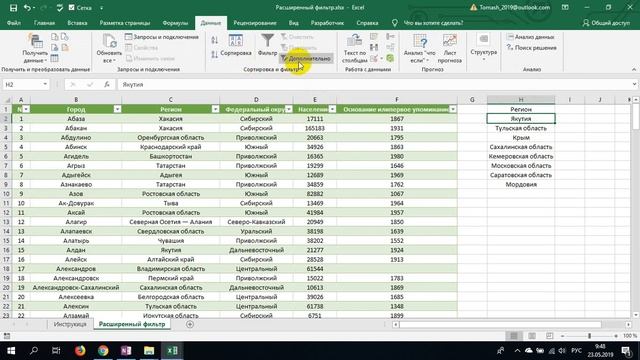Switch to Page Break Preview icon
The width and height of the screenshot is (640, 360).
[x=549, y=336]
